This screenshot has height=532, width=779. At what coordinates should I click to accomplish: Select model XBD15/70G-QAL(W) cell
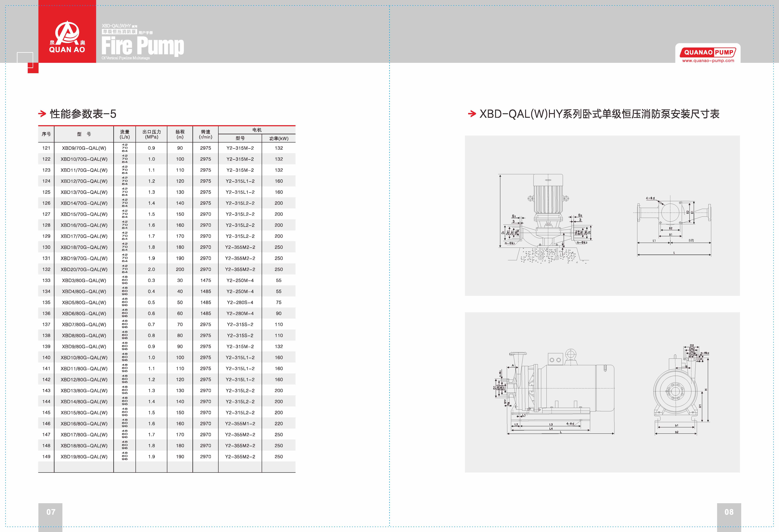(84, 214)
